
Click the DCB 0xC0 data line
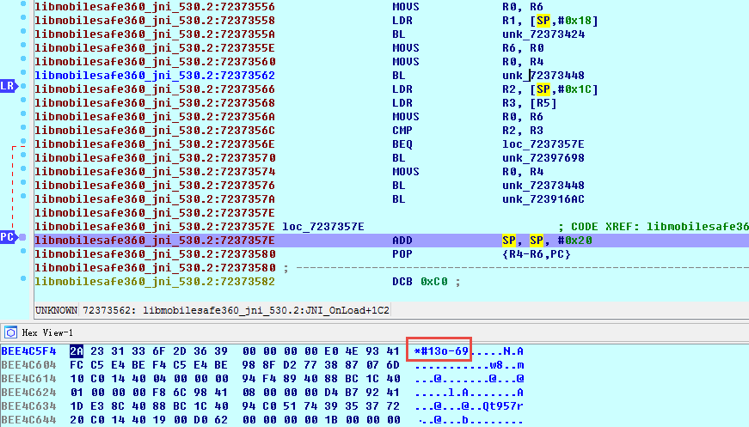pos(426,281)
